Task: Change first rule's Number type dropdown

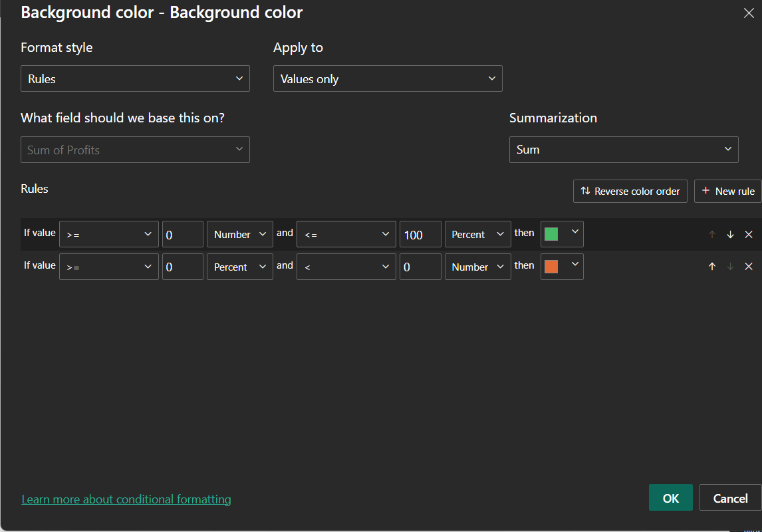Action: [x=239, y=235]
